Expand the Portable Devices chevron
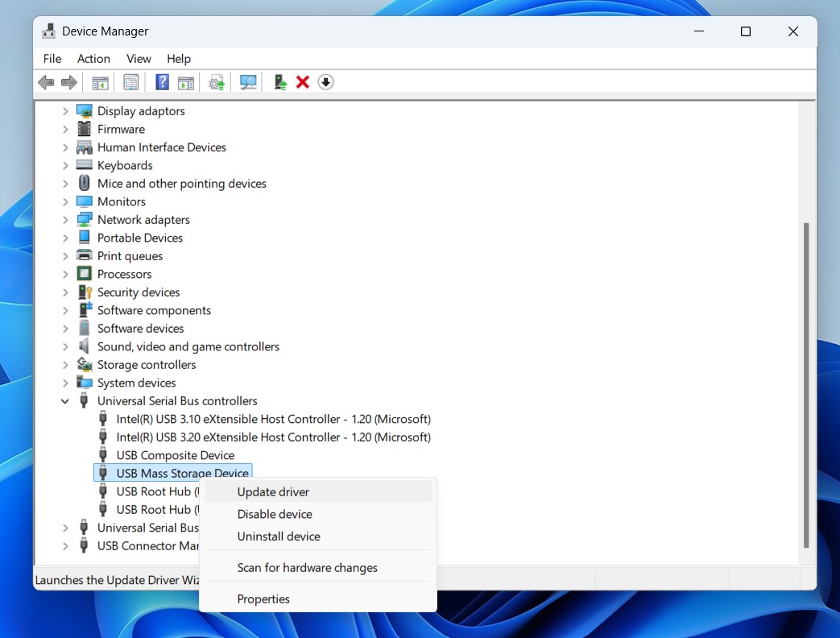 [64, 238]
